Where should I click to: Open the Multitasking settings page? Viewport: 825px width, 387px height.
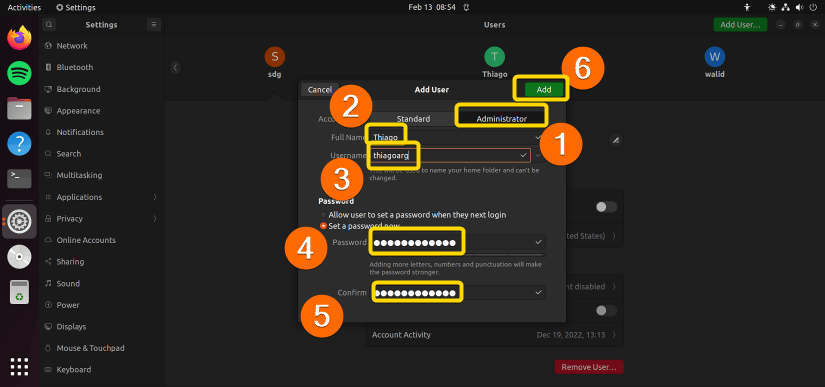point(102,176)
